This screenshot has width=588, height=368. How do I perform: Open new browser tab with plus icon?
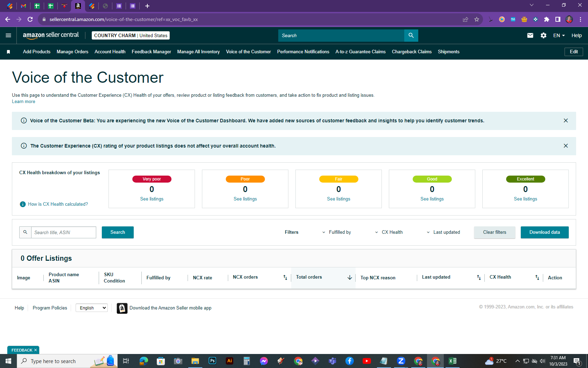(x=147, y=6)
